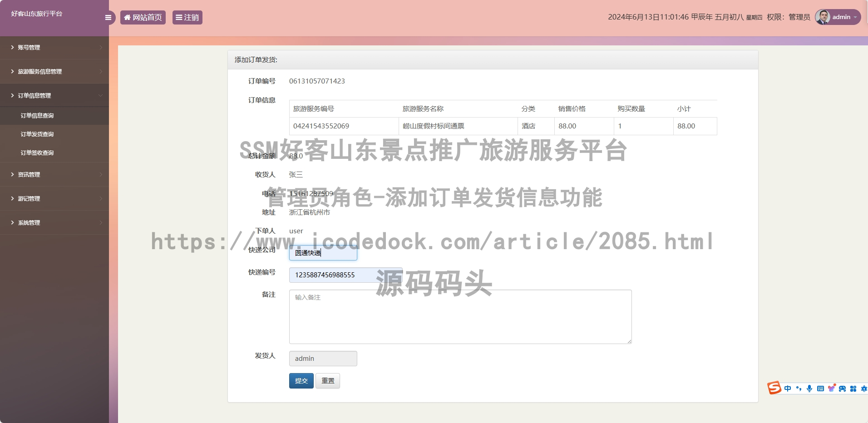Focus the 快递公司 input field
This screenshot has width=868, height=423.
[x=323, y=253]
